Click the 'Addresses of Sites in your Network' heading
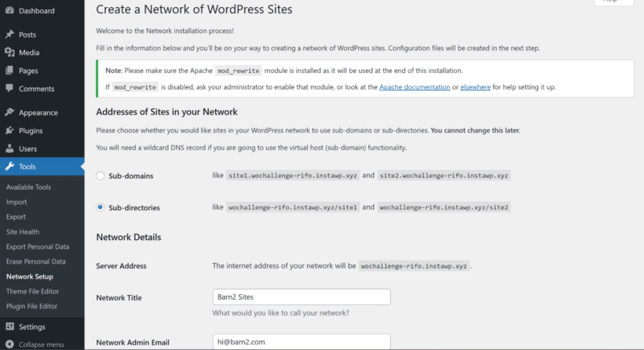This screenshot has height=350, width=644. [x=166, y=111]
